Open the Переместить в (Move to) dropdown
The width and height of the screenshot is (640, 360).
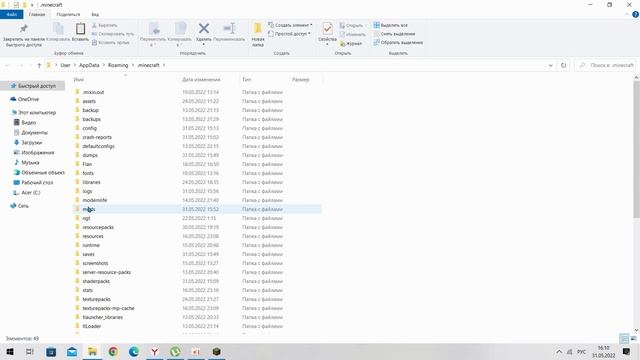[x=153, y=35]
